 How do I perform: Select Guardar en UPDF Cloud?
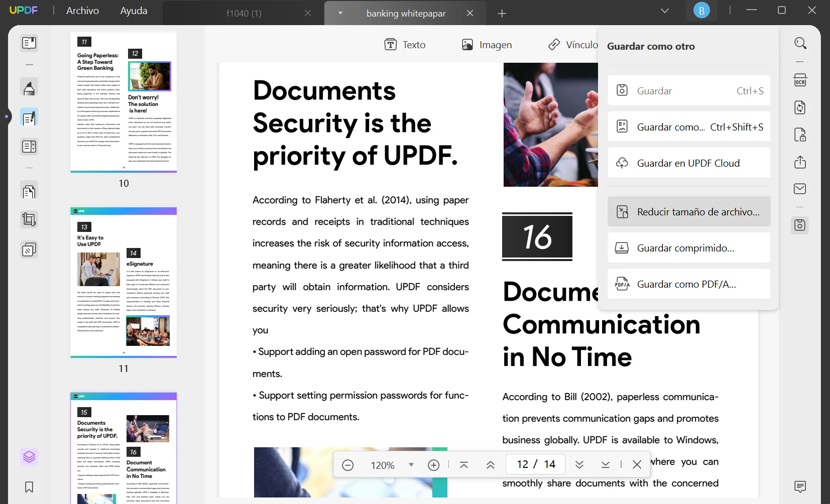click(x=689, y=163)
